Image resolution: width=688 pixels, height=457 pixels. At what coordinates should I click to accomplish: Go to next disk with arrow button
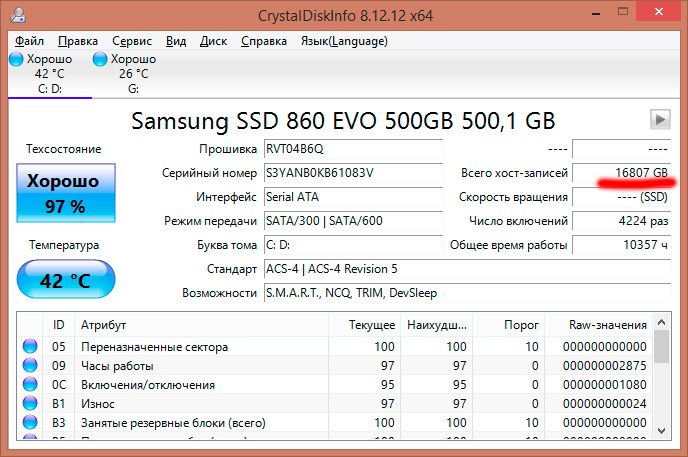pyautogui.click(x=660, y=119)
